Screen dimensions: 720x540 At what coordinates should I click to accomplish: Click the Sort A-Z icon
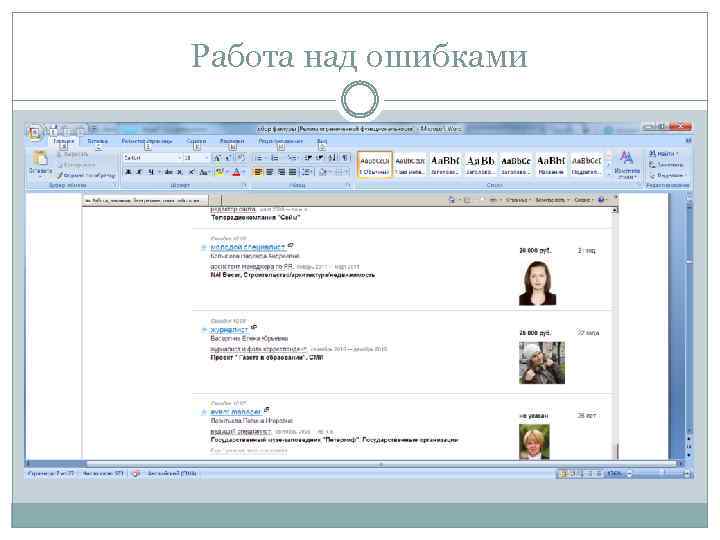(332, 158)
